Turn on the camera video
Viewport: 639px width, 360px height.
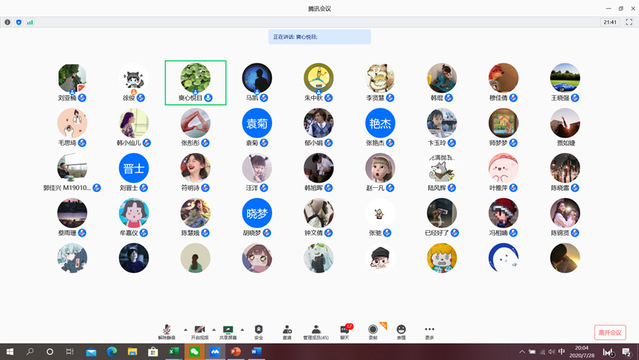(x=199, y=332)
